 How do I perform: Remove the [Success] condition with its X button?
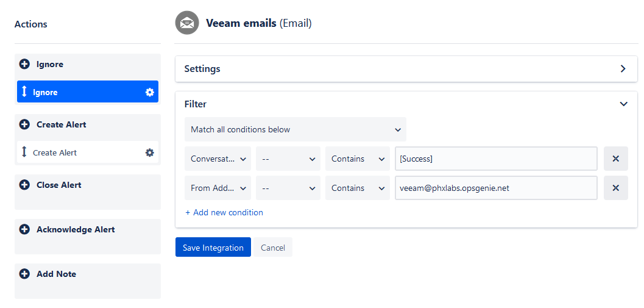(x=615, y=159)
